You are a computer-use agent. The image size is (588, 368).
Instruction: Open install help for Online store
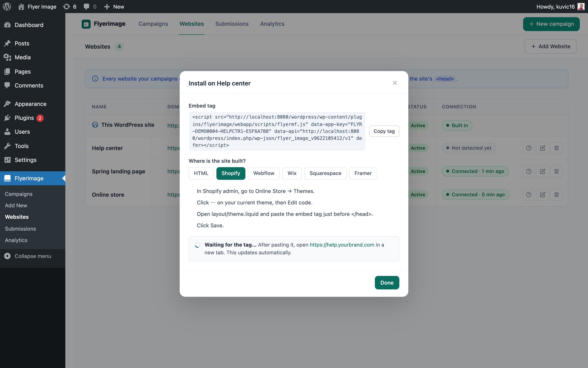click(x=529, y=195)
